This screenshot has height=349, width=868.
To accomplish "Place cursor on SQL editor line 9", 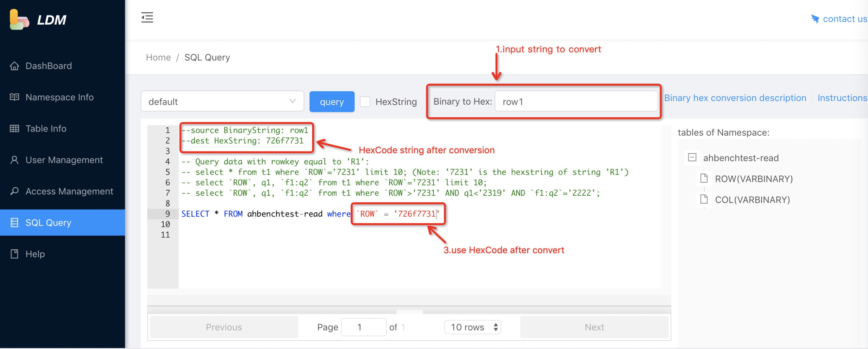I will pos(419,214).
